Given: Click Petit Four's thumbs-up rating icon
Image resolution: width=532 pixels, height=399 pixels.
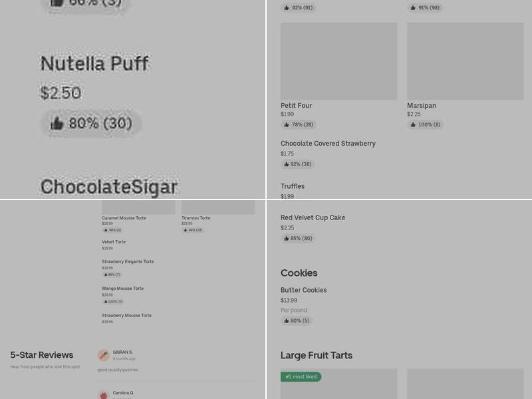Looking at the screenshot, I should point(287,124).
